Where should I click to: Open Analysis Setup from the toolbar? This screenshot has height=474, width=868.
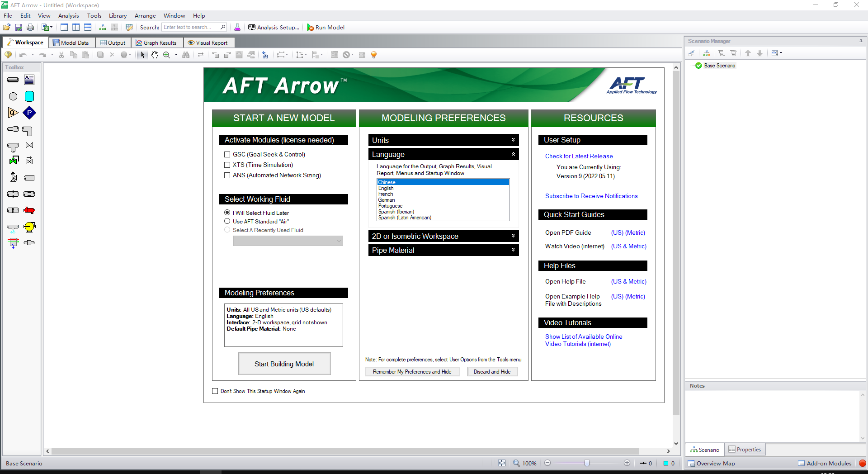pyautogui.click(x=274, y=27)
